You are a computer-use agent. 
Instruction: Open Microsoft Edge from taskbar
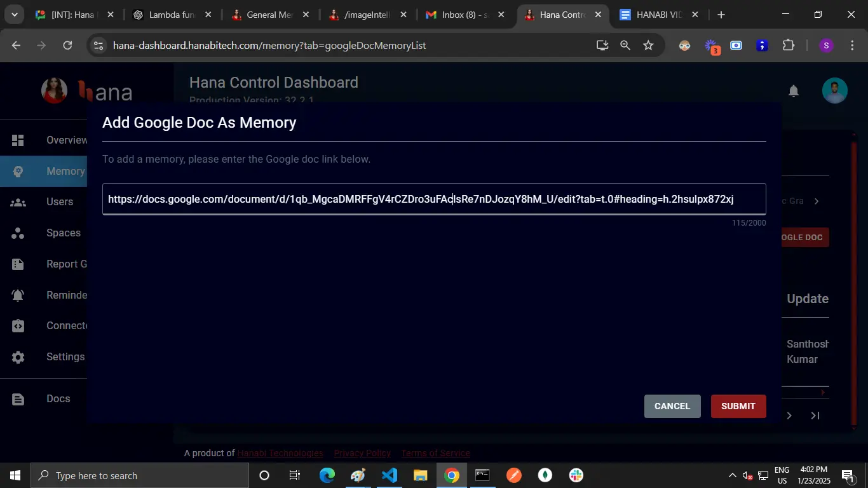(327, 475)
